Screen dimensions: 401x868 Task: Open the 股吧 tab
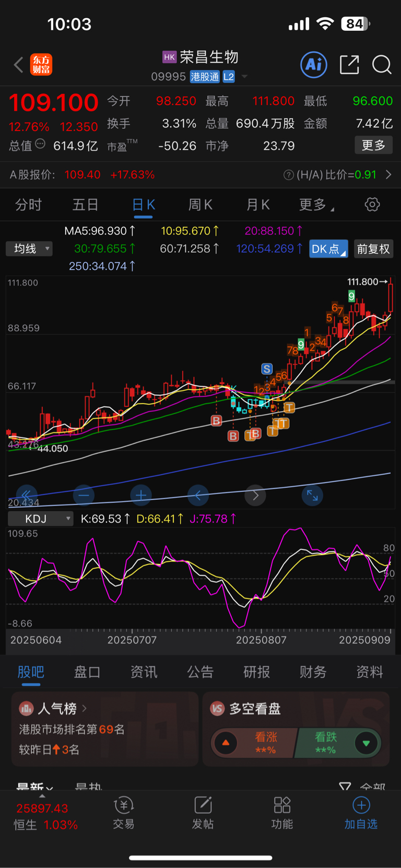(x=31, y=672)
